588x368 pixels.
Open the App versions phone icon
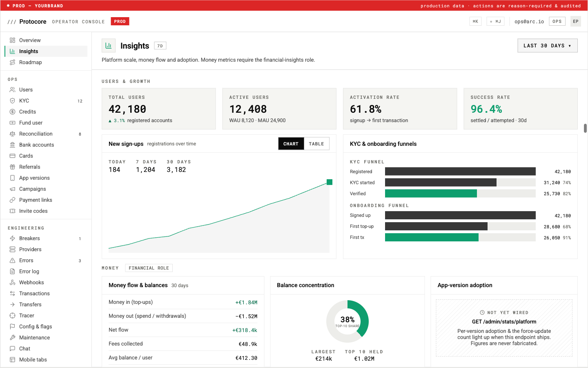click(x=12, y=178)
